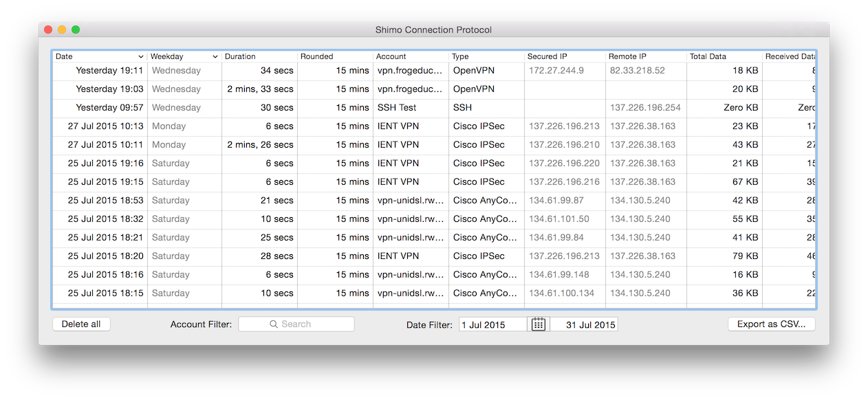Click secured IP 134.61.99.148
Screen dimensions: 868x400
pos(559,275)
